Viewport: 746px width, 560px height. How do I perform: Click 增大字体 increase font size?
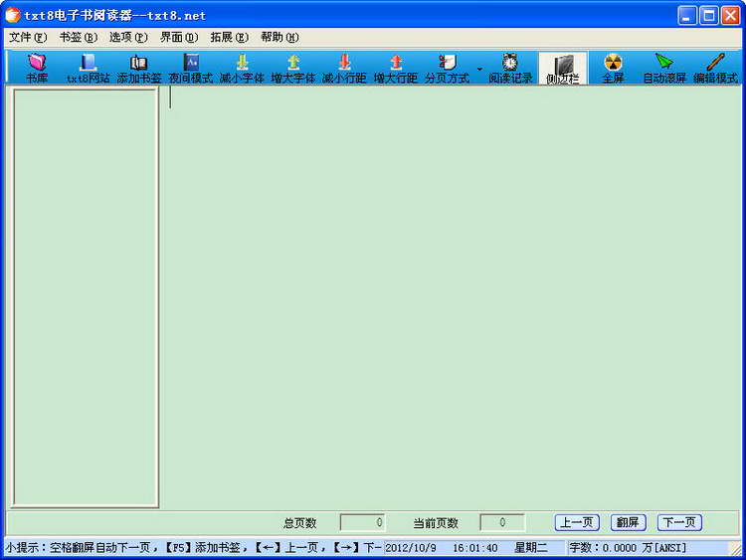(x=293, y=68)
